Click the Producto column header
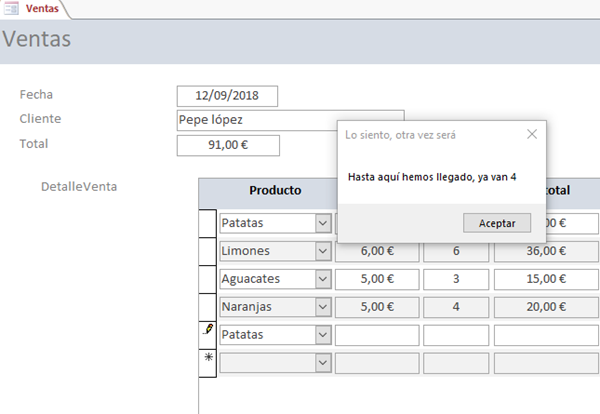 coord(275,190)
